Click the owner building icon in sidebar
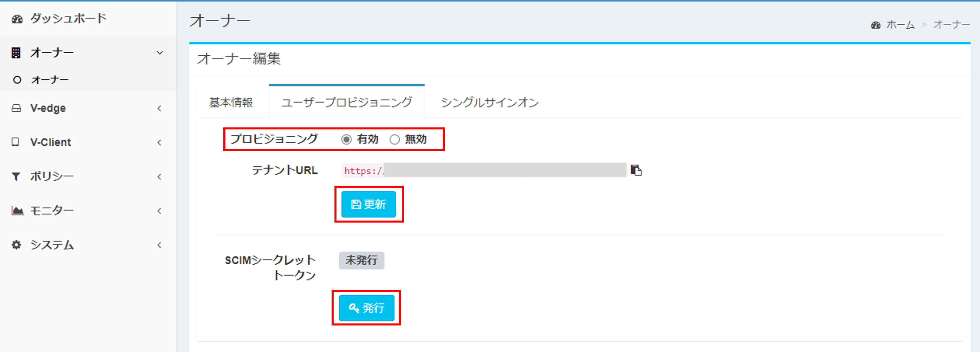Screen dimensions: 980x352 tap(16, 53)
